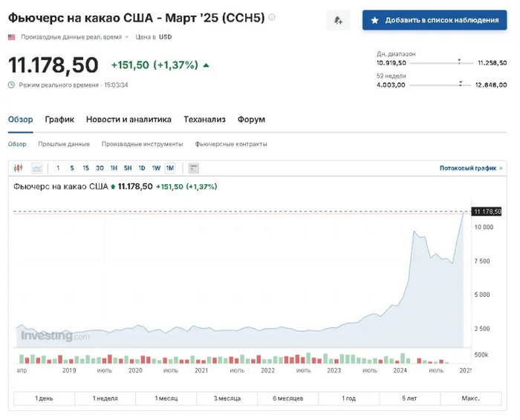Click the US flag icon
The width and height of the screenshot is (520, 420).
tap(12, 37)
